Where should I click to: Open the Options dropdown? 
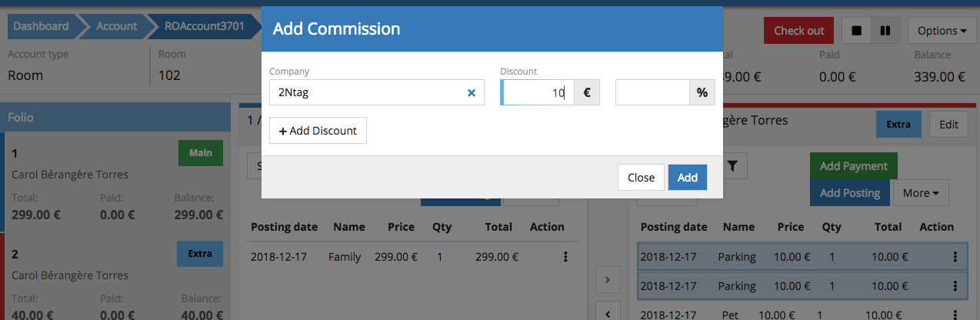(x=942, y=31)
